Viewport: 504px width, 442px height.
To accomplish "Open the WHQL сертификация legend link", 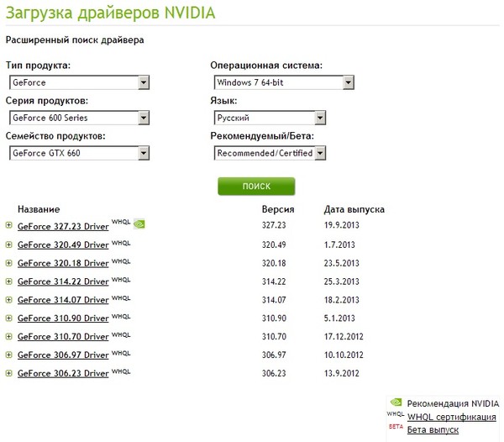I will [452, 417].
